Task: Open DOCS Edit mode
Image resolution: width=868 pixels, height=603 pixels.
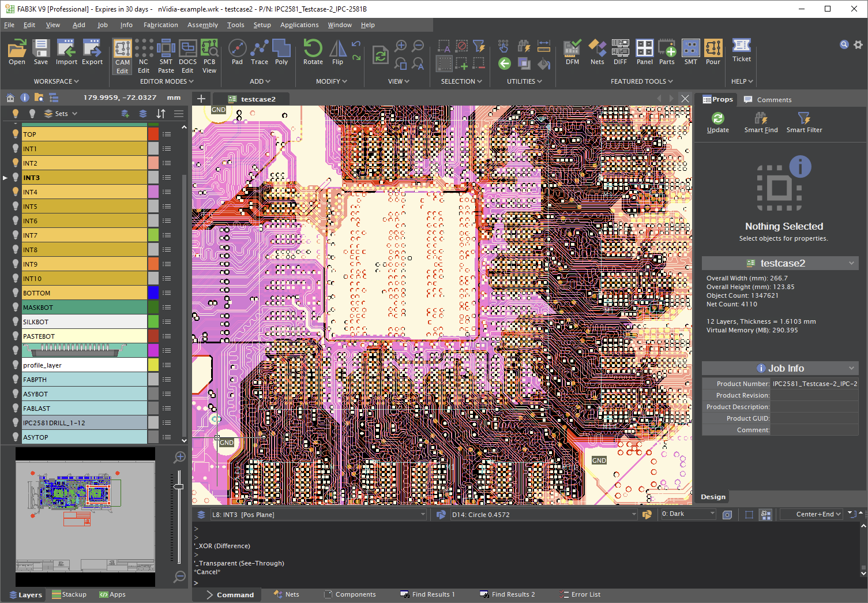Action: point(187,57)
